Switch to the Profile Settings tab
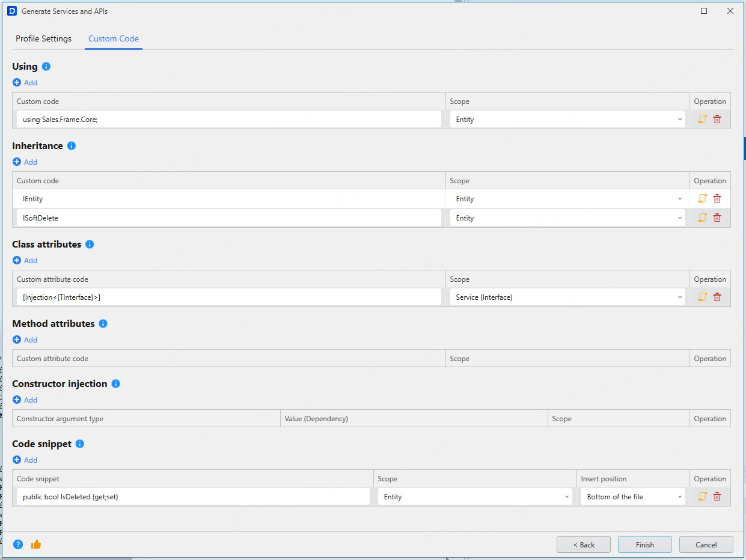746x560 pixels. click(43, 39)
